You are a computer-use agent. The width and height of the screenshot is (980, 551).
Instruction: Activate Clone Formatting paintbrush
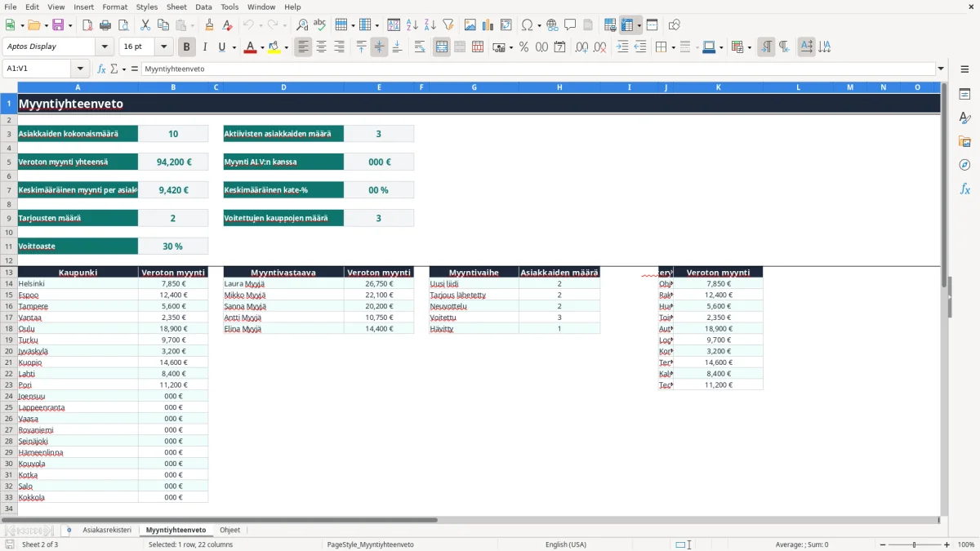tap(210, 25)
